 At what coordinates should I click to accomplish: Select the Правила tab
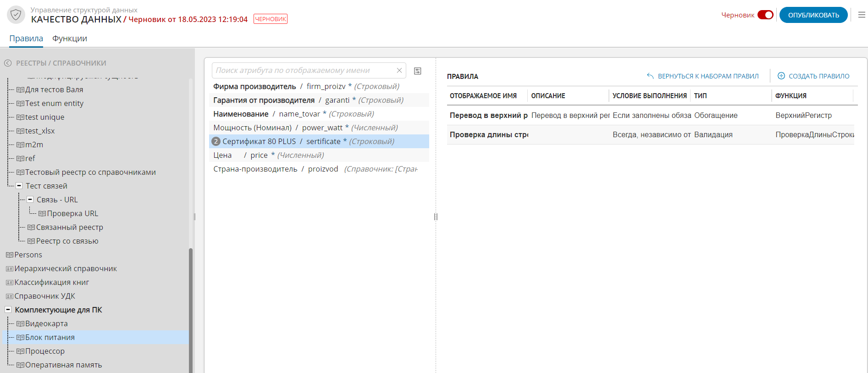coord(26,39)
